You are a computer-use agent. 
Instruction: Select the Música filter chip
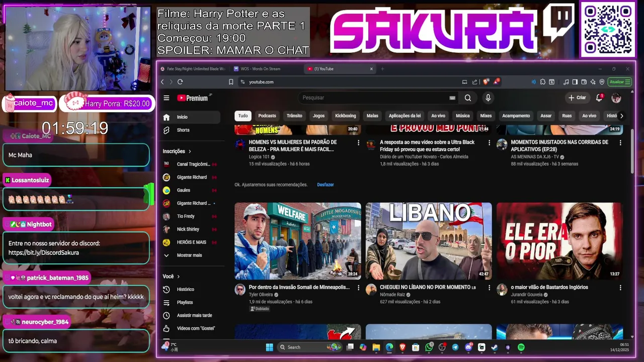pyautogui.click(x=462, y=116)
